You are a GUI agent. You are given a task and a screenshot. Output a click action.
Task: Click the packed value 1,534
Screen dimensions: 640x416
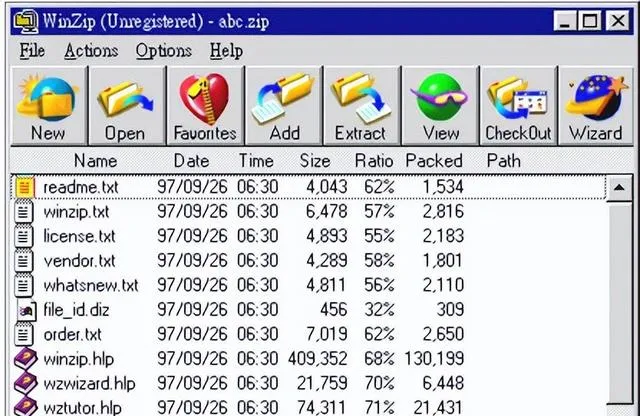point(443,187)
